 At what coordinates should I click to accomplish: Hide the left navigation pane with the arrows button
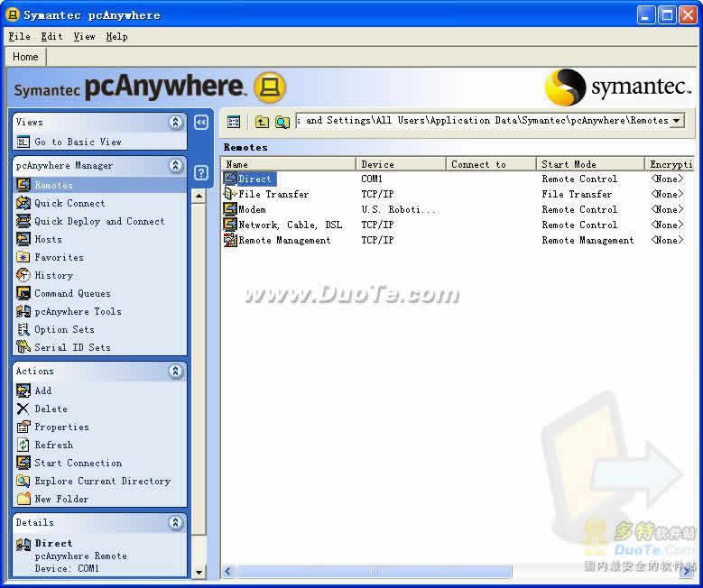tap(201, 123)
